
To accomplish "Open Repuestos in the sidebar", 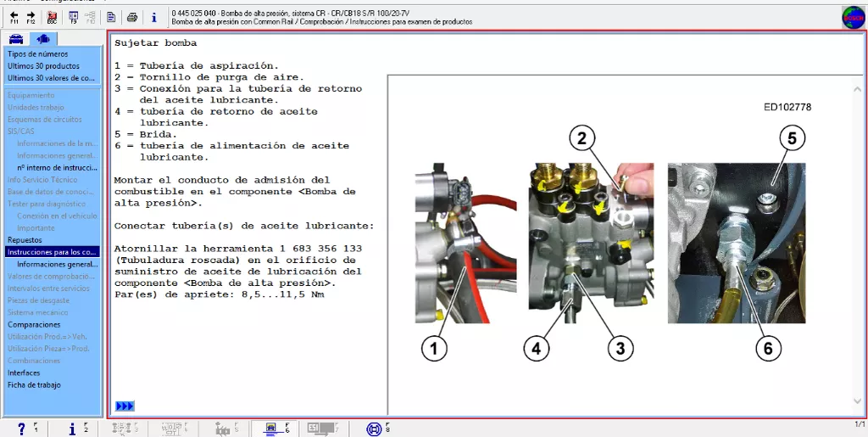I will pyautogui.click(x=25, y=240).
